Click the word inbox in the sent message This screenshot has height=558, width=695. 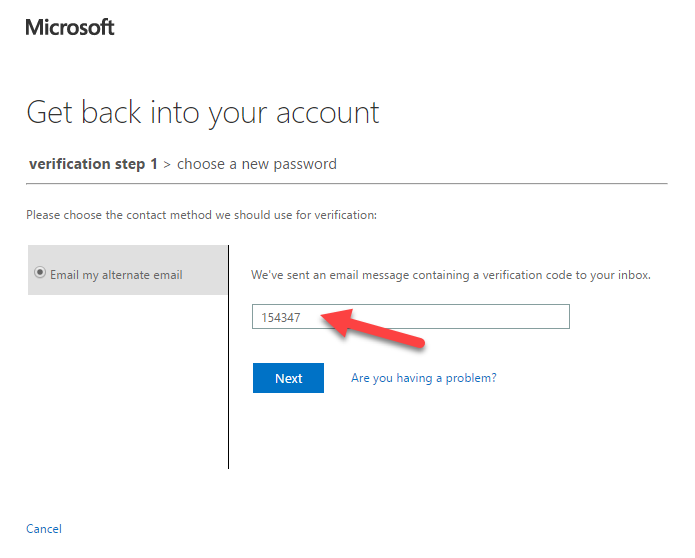pyautogui.click(x=634, y=275)
